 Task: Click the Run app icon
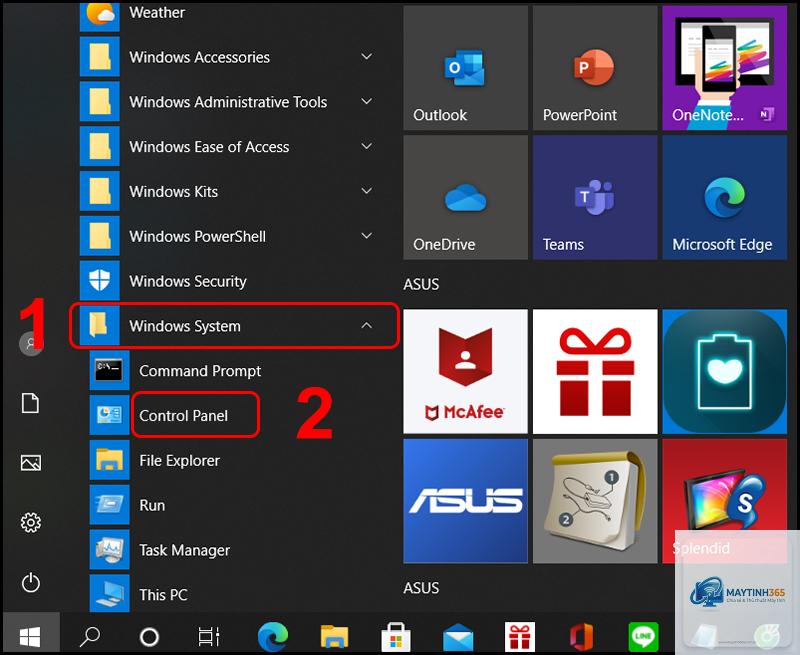pos(109,505)
